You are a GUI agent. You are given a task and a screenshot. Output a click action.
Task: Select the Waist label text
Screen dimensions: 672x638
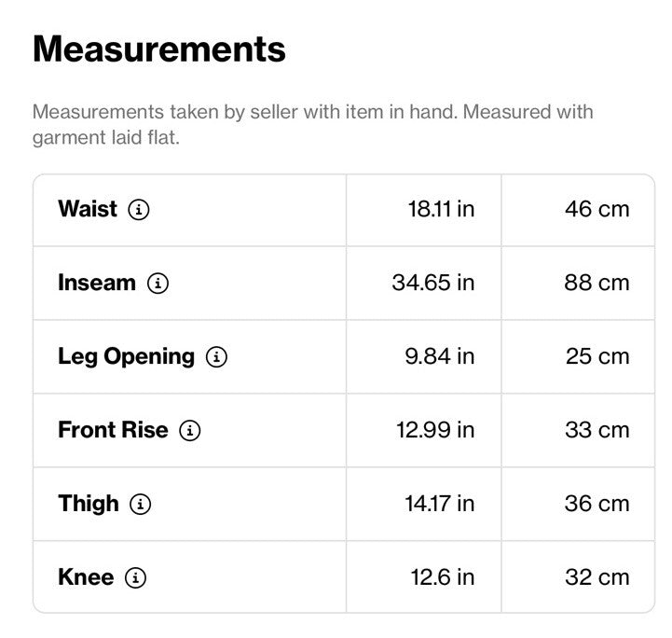(x=88, y=209)
